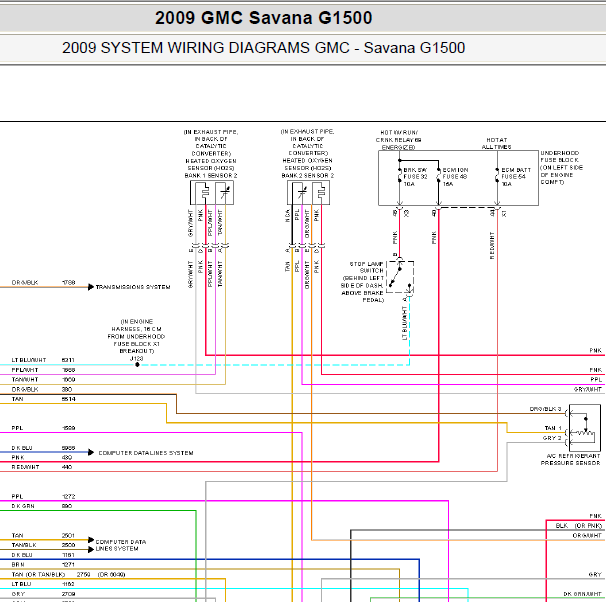Click the "ECM IGN FUSE 48" text
Viewport: 606px width, 602px height.
click(455, 173)
